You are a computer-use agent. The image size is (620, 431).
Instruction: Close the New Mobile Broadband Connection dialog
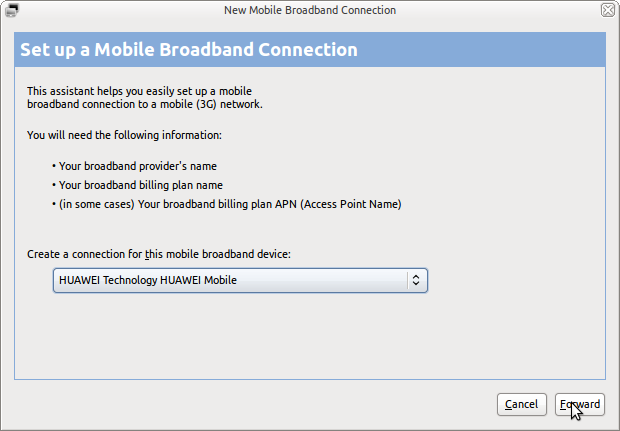tap(608, 10)
